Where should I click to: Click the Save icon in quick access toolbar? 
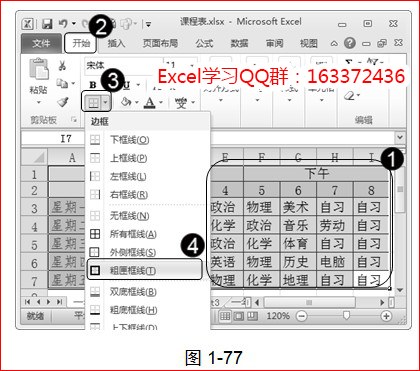click(x=47, y=24)
